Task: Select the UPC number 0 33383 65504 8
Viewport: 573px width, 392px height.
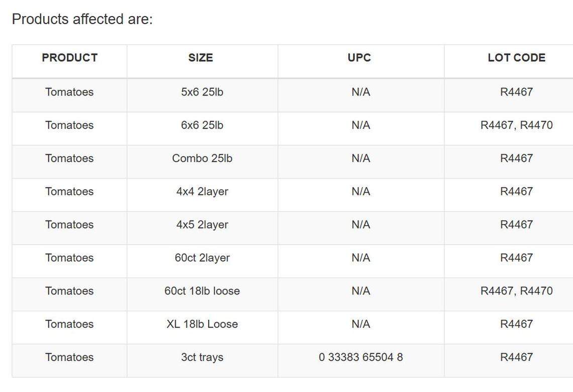Action: (360, 357)
